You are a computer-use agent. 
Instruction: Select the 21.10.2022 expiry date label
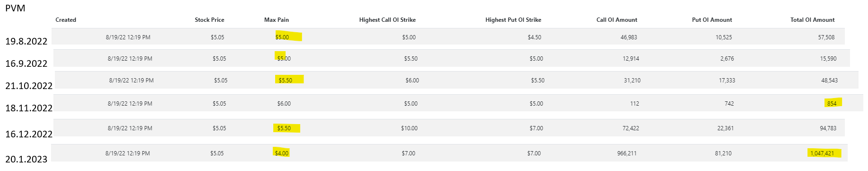[29, 86]
